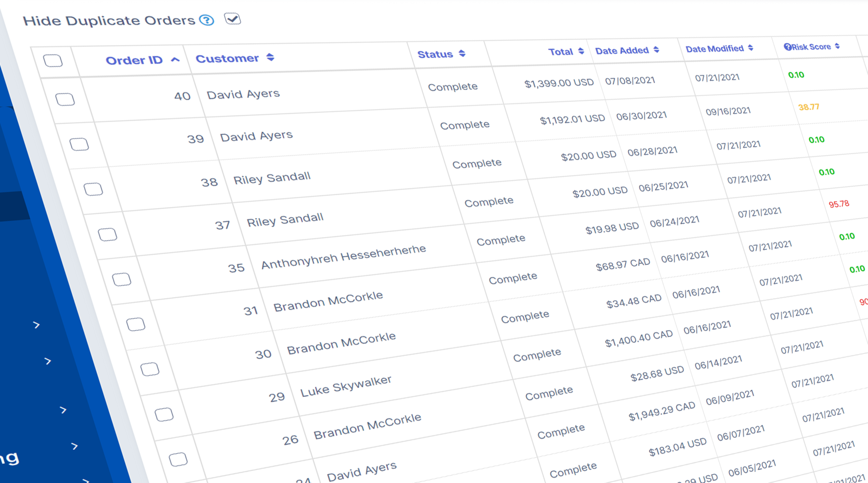Mark the checkbox for order 35

coord(122,279)
